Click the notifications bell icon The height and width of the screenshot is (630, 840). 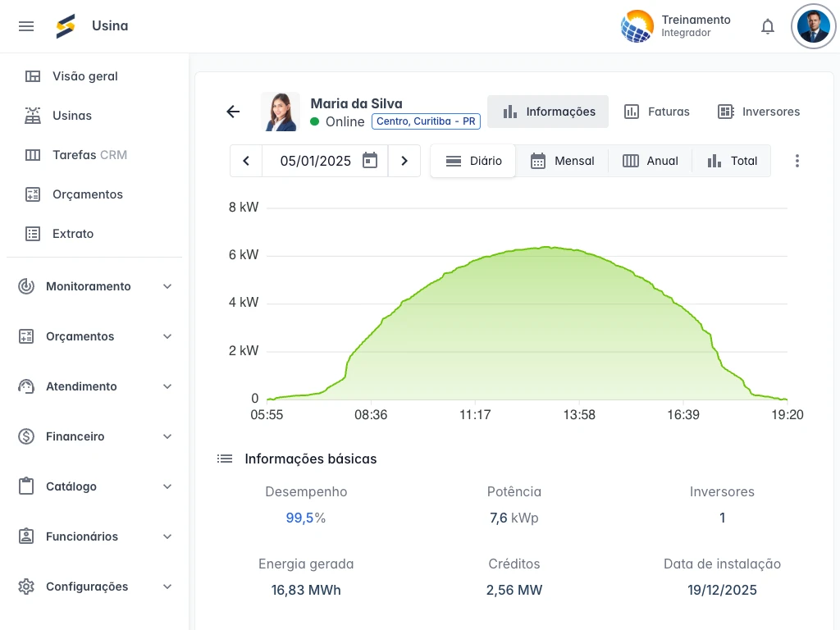coord(768,26)
